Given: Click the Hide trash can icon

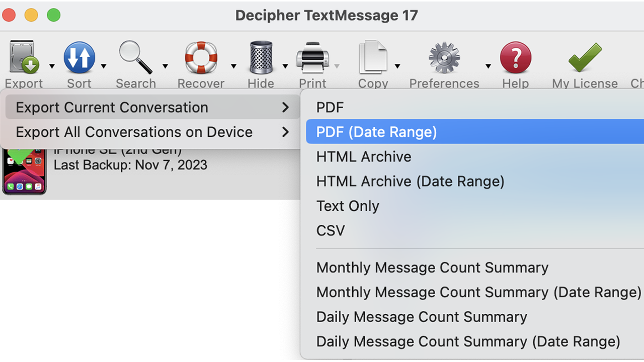Looking at the screenshot, I should pyautogui.click(x=261, y=58).
